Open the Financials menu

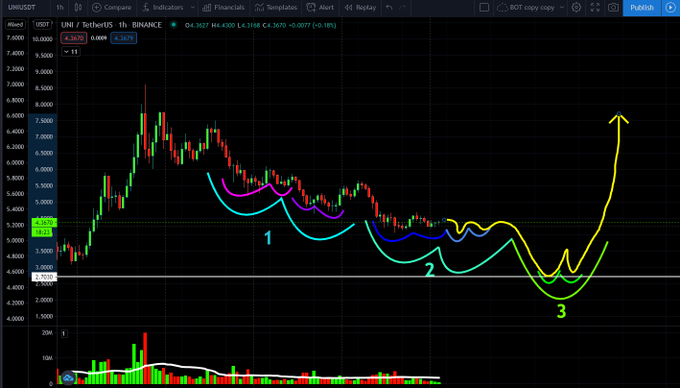[x=224, y=7]
